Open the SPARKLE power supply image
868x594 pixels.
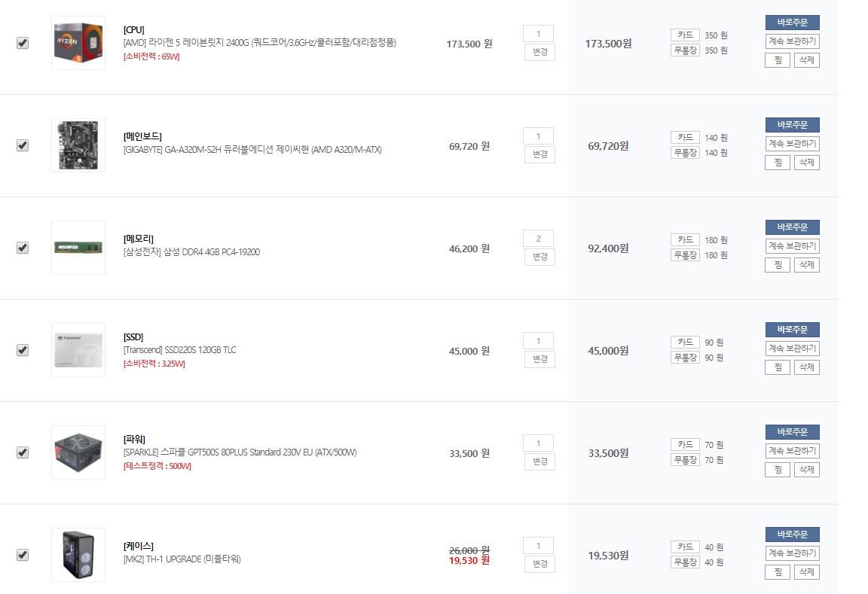pyautogui.click(x=78, y=452)
